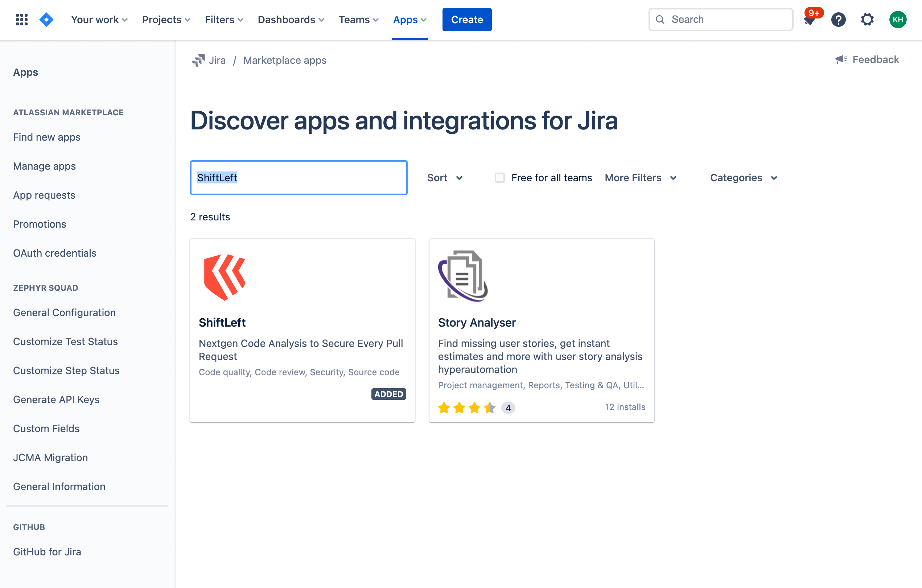
Task: Open the Dashboards menu
Action: pyautogui.click(x=291, y=20)
